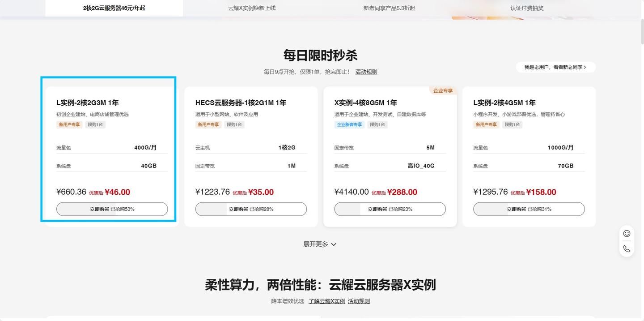Click original price ¥1295.76
644x321 pixels.
click(491, 192)
